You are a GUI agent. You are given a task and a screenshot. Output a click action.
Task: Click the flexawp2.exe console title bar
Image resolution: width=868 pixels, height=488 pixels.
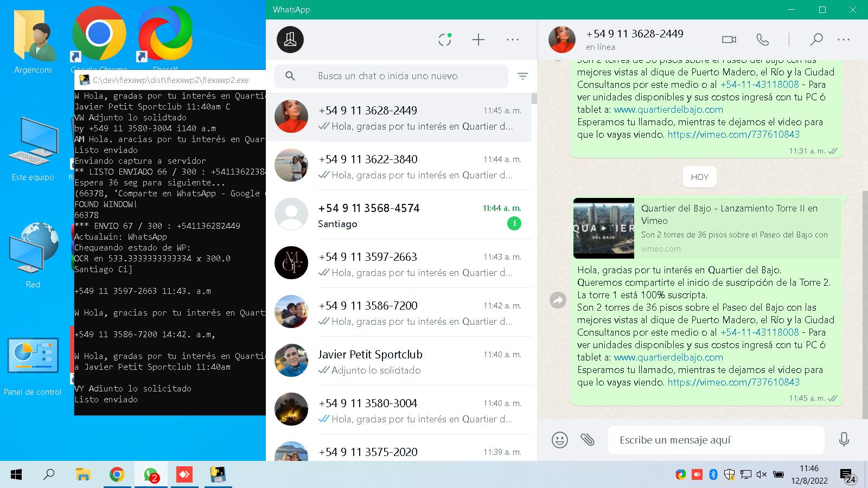coord(170,80)
